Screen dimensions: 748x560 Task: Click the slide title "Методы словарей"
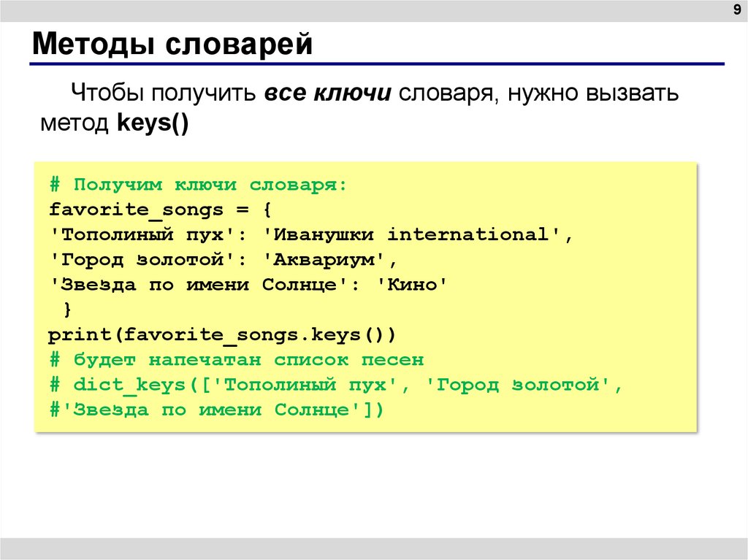point(172,44)
